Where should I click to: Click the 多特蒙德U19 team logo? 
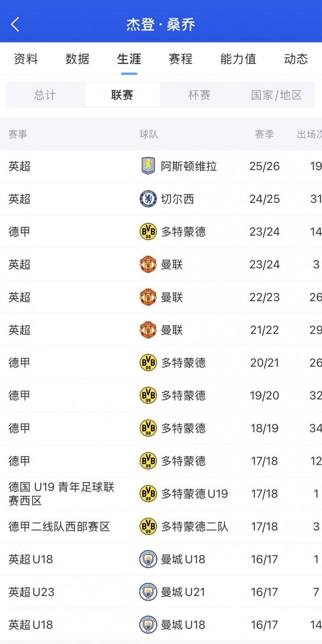click(148, 494)
